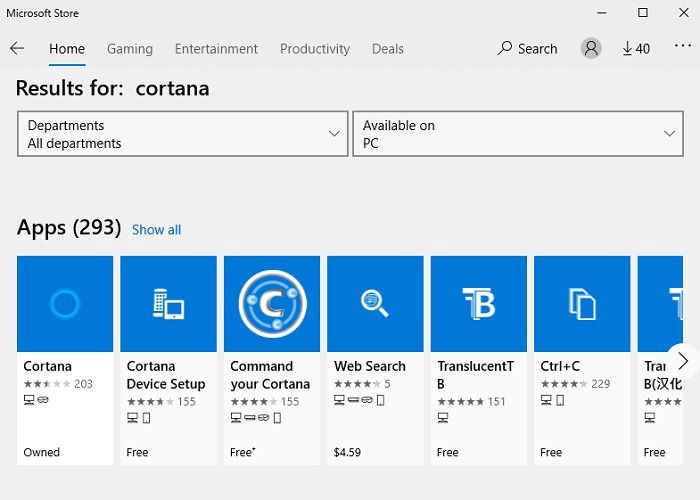The width and height of the screenshot is (700, 500).
Task: Expand the Departments dropdown
Action: click(x=183, y=134)
